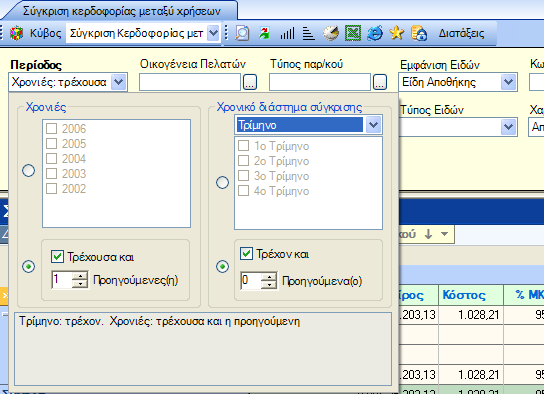544x394 pixels.
Task: Open the Οικογένεια Πελατών browse button
Action: [x=250, y=82]
